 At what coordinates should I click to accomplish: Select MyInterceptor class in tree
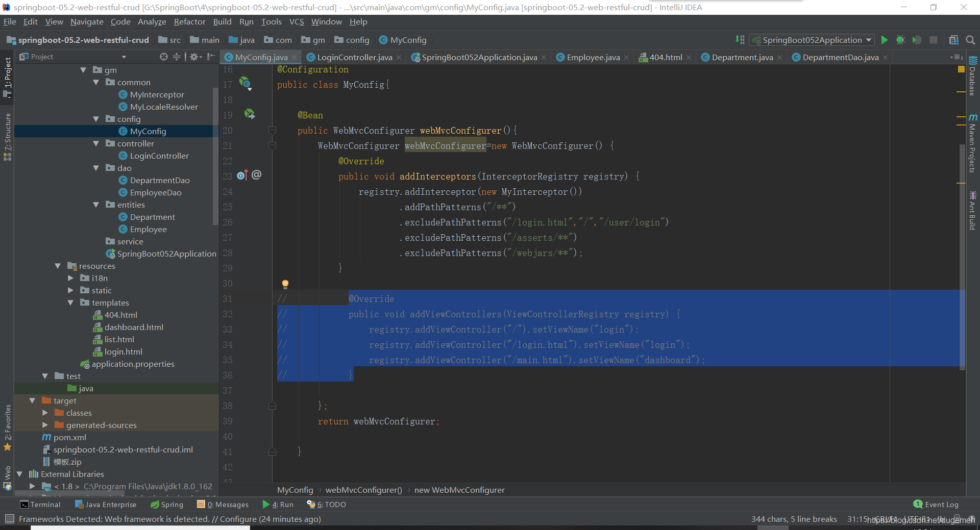[x=157, y=94]
